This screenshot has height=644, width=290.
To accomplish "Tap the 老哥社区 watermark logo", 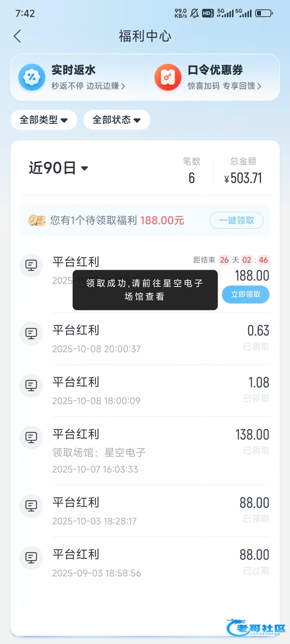I will click(255, 628).
